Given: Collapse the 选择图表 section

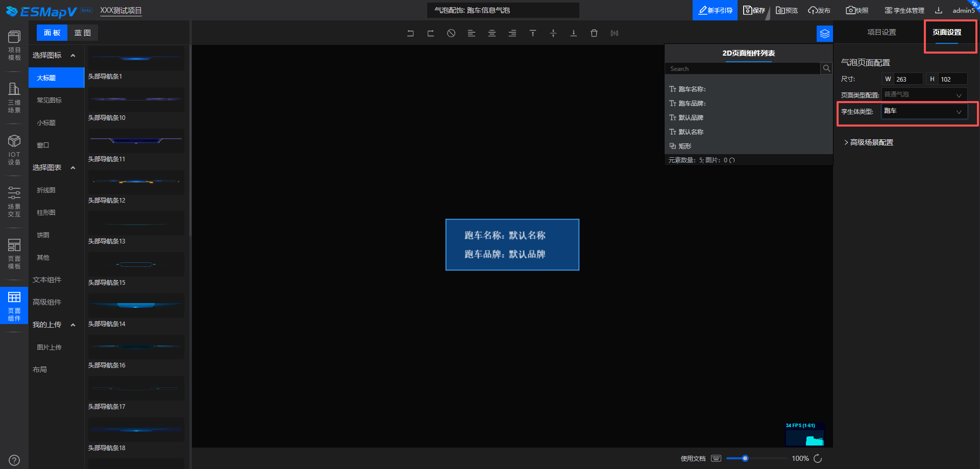Looking at the screenshot, I should click(x=73, y=167).
